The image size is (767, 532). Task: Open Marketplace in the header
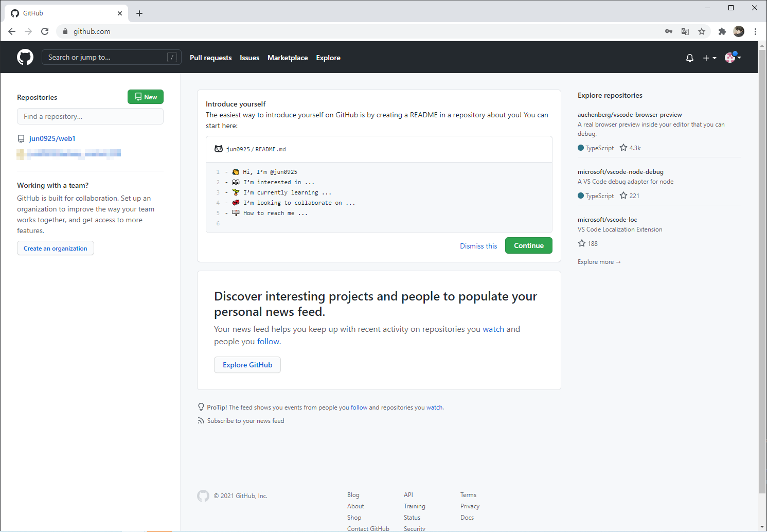click(x=288, y=58)
